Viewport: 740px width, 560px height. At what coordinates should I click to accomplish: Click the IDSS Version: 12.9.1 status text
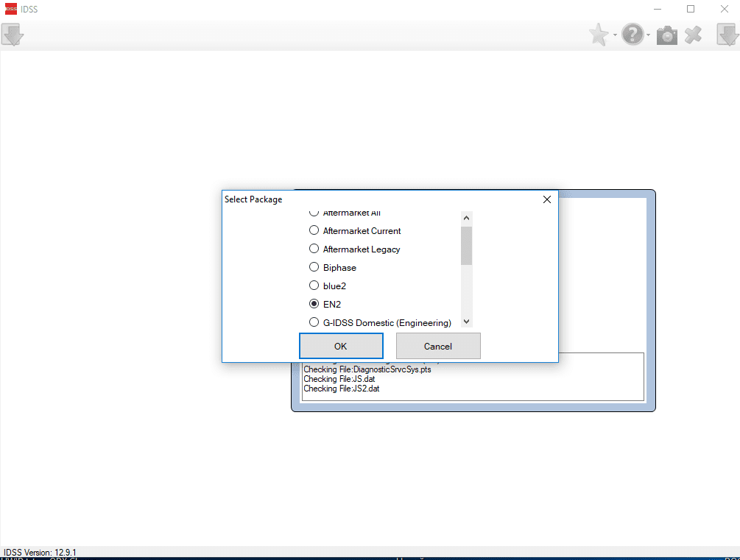[x=40, y=552]
